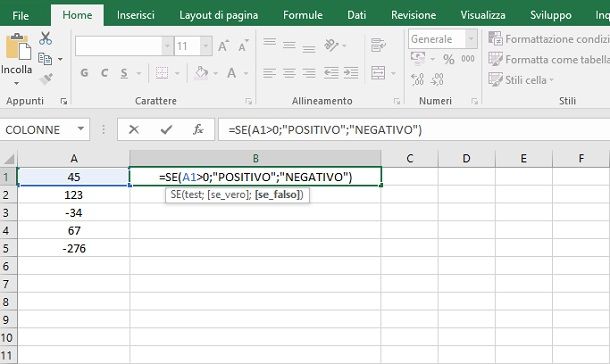Click the font color A icon
This screenshot has height=364, width=610.
[232, 73]
